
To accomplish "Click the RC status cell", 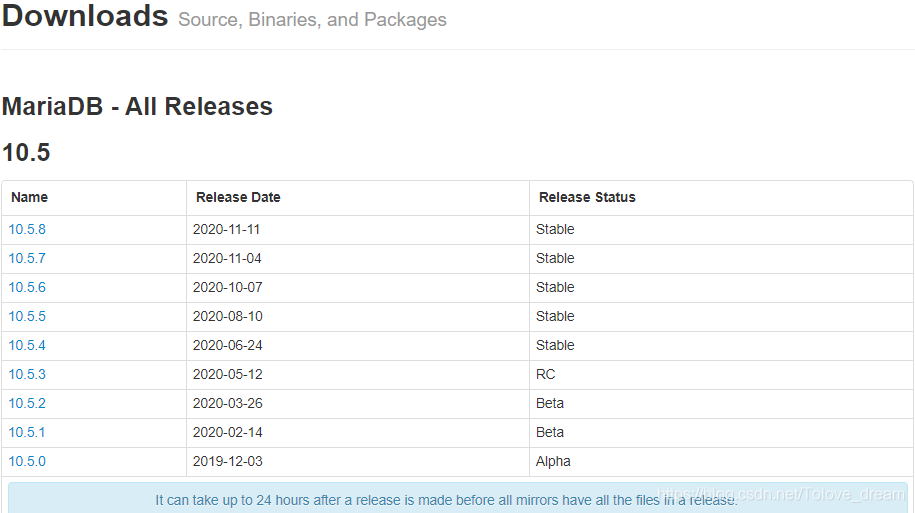I will point(545,374).
